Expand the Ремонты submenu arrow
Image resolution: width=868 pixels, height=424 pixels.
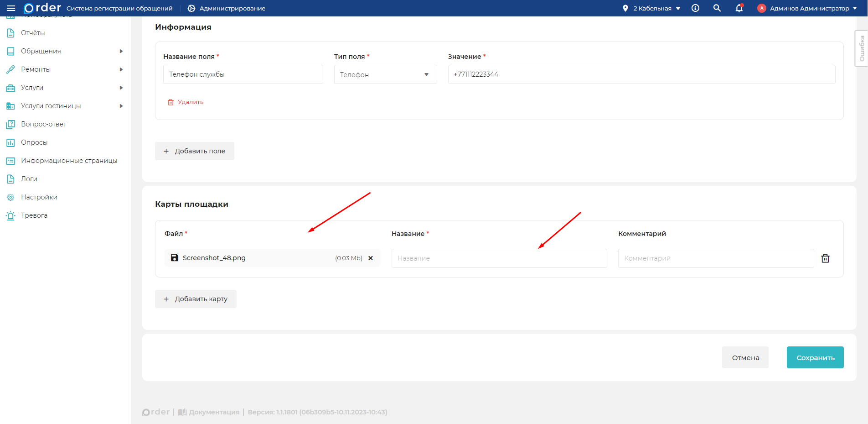click(121, 69)
